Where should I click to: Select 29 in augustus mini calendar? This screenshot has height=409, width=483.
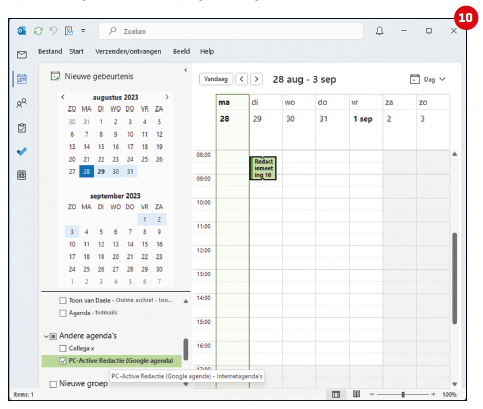coord(101,171)
